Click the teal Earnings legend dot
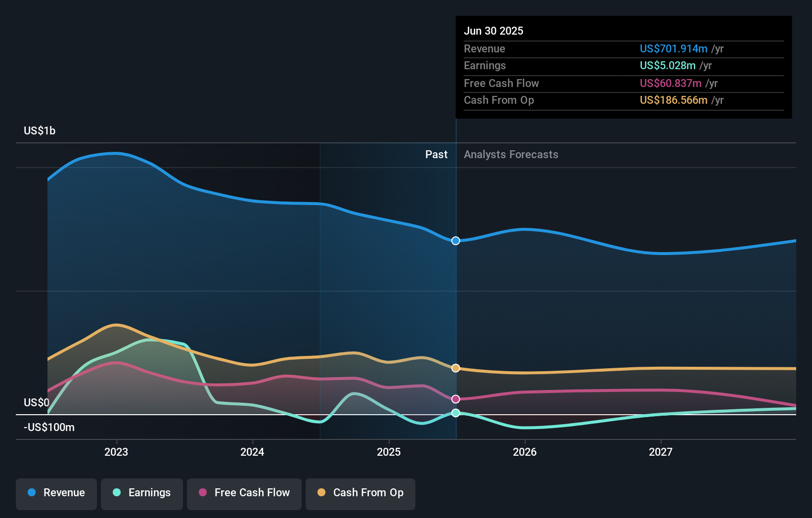 pos(117,492)
